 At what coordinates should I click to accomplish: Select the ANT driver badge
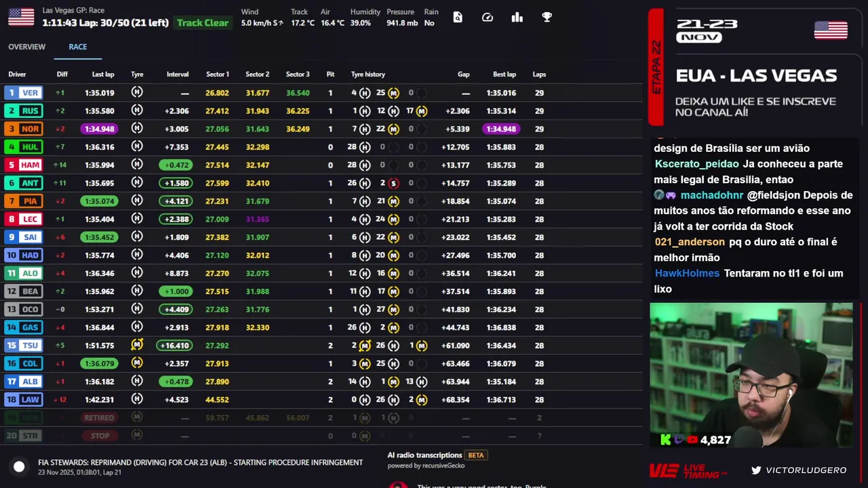pyautogui.click(x=23, y=183)
